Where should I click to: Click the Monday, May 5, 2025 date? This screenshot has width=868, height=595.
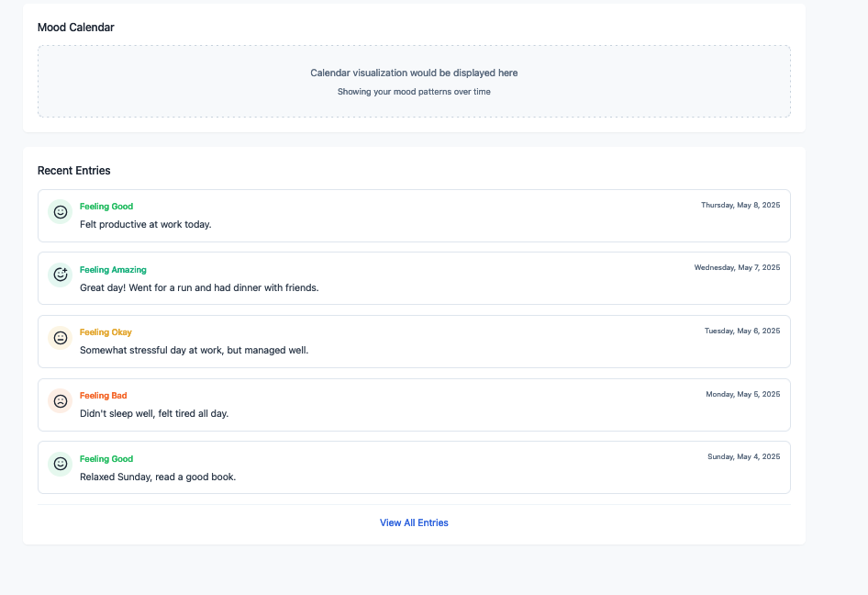[742, 394]
